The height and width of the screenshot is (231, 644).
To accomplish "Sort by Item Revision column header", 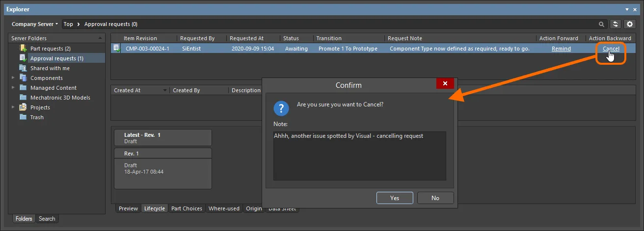I will pos(140,38).
